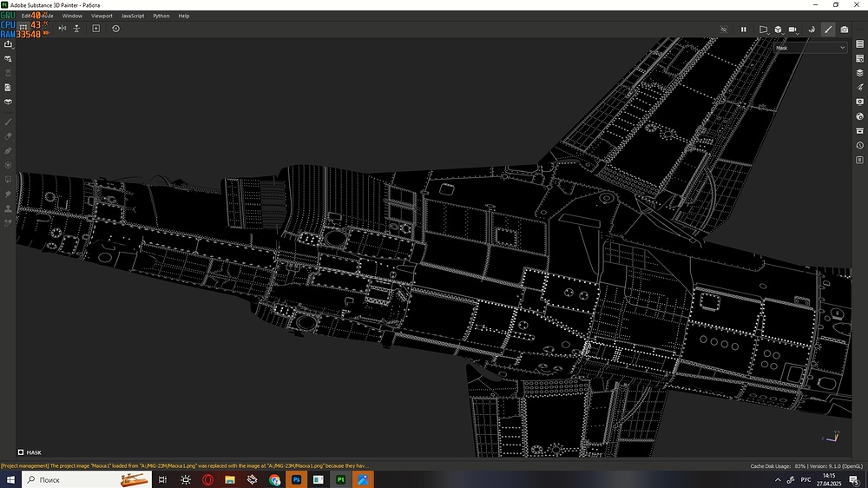Viewport: 868px width, 488px height.
Task: Click the mirror horizontally symmetry icon
Action: pos(62,29)
